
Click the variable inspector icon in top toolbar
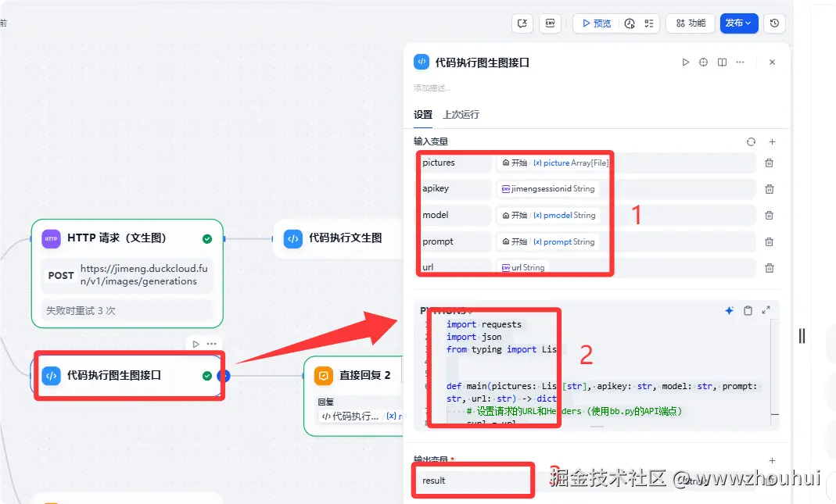522,23
